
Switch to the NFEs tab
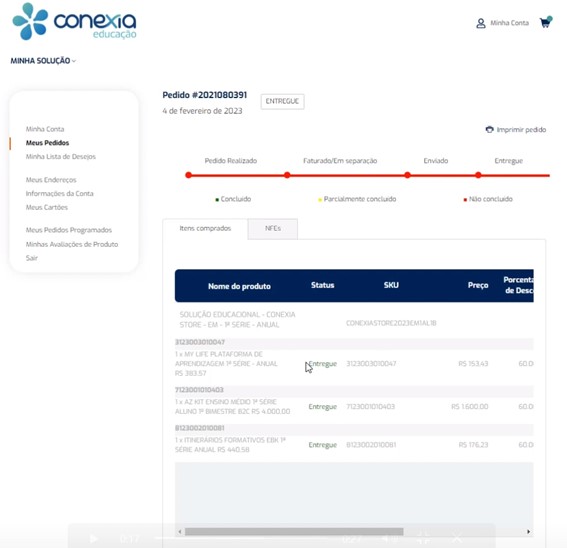click(273, 229)
